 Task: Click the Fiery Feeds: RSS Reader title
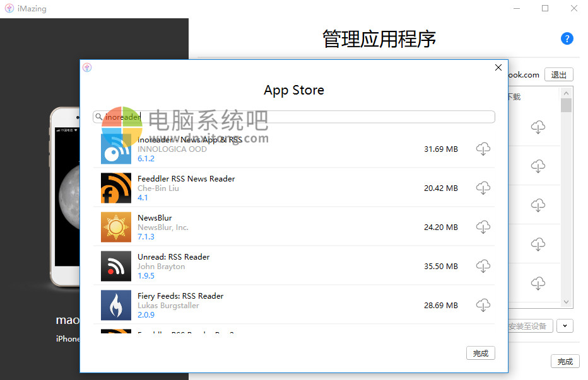[x=180, y=296]
